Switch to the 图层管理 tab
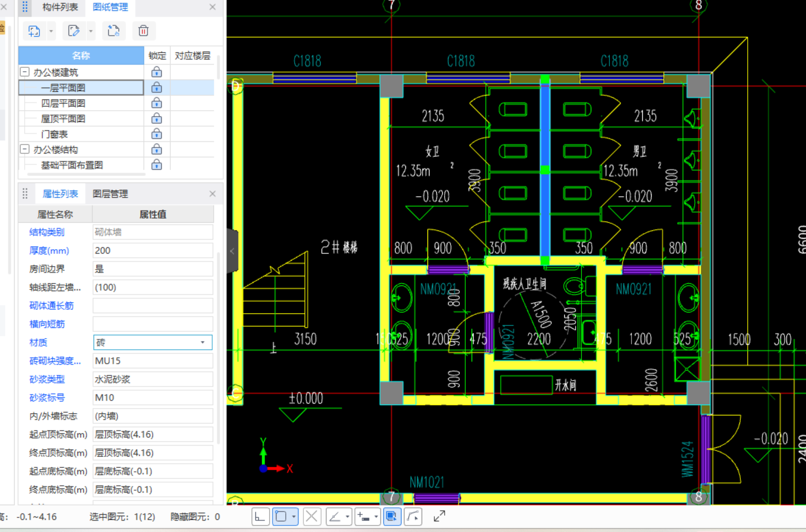806x532 pixels. [110, 194]
